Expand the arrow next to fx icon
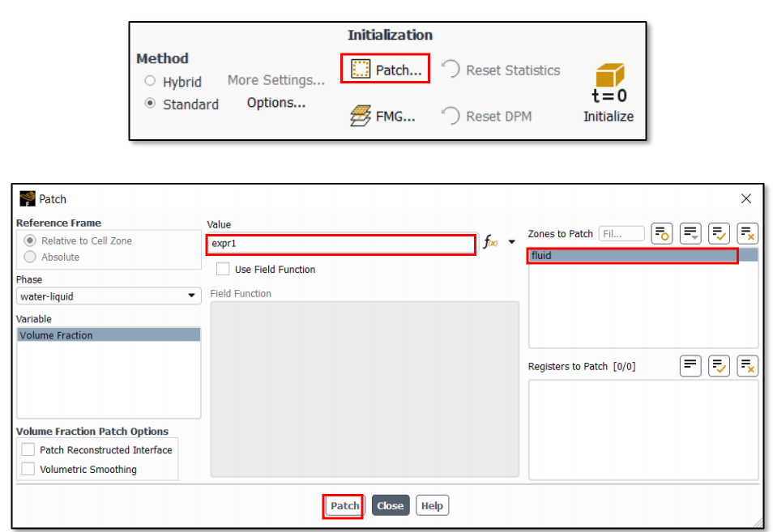The width and height of the screenshot is (773, 532). coord(512,242)
